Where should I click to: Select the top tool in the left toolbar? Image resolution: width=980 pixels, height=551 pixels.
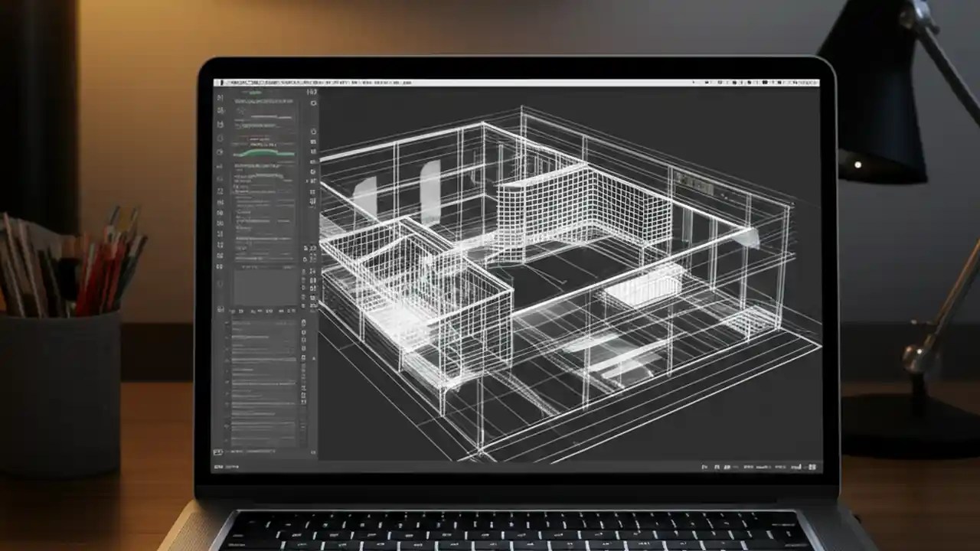click(x=220, y=96)
